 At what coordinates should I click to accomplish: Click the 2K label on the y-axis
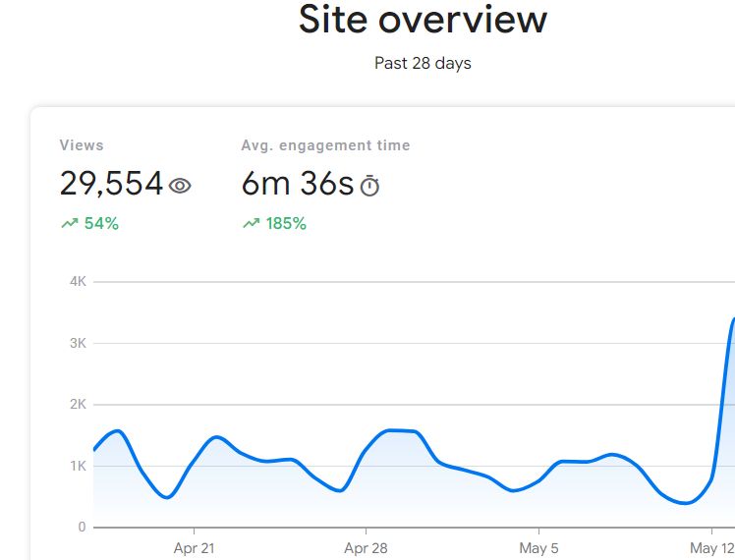pyautogui.click(x=77, y=405)
